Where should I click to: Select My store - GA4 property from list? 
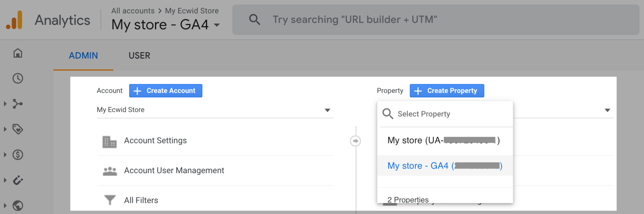pos(445,166)
